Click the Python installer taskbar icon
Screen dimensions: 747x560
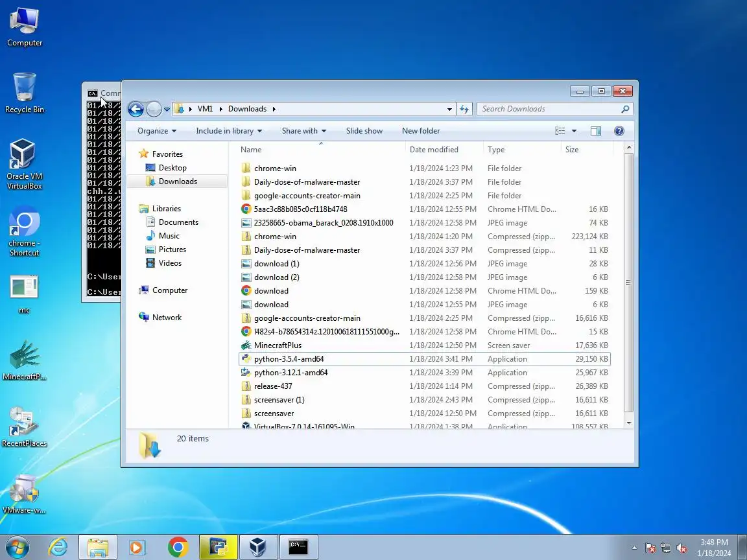pyautogui.click(x=218, y=547)
